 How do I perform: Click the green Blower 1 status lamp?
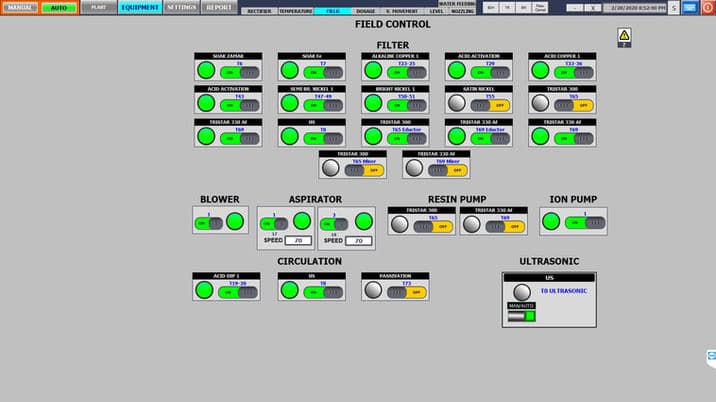(x=235, y=222)
